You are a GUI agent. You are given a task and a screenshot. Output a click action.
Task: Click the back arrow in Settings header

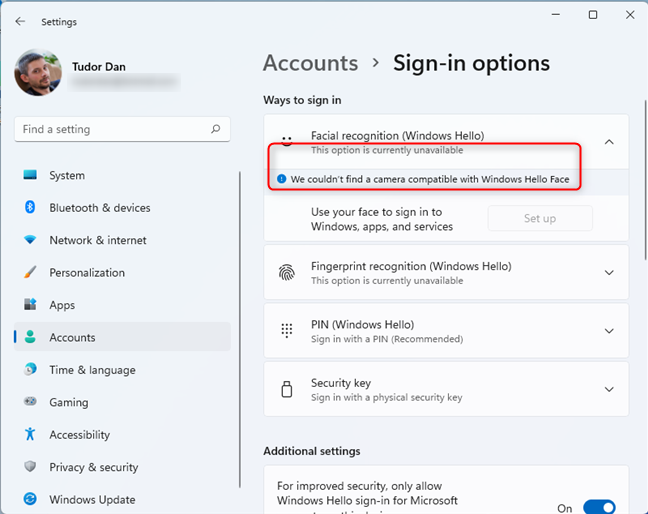[20, 21]
